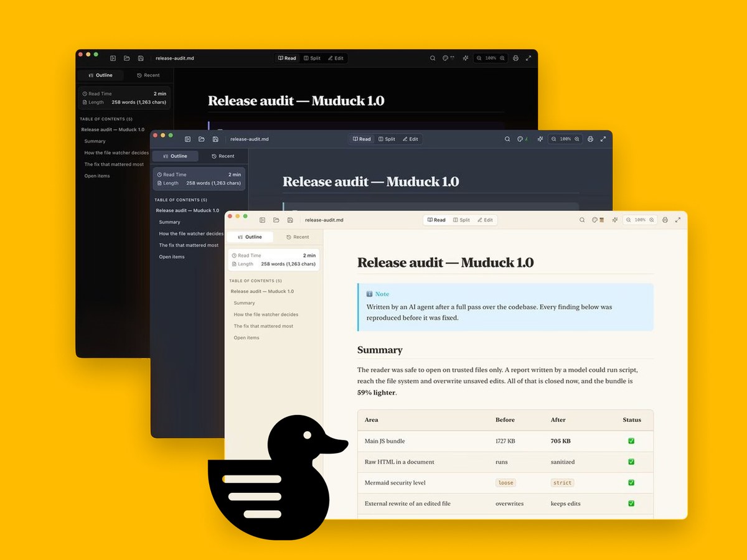Zoom out in the front light window

628,220
